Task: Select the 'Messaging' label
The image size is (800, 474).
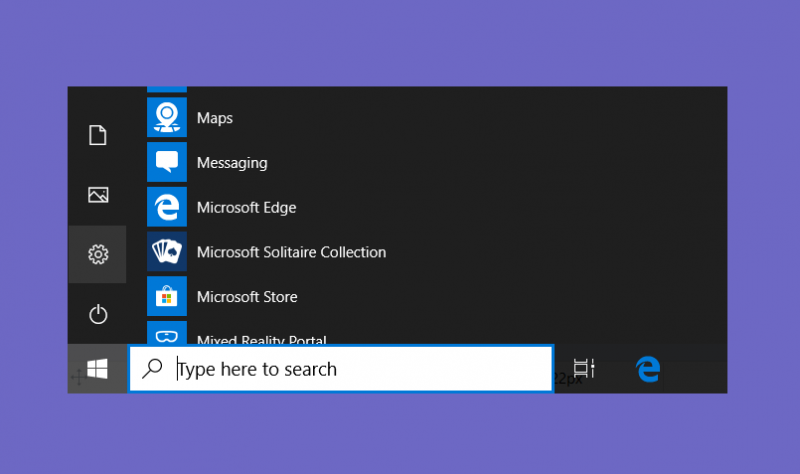Action: point(232,163)
